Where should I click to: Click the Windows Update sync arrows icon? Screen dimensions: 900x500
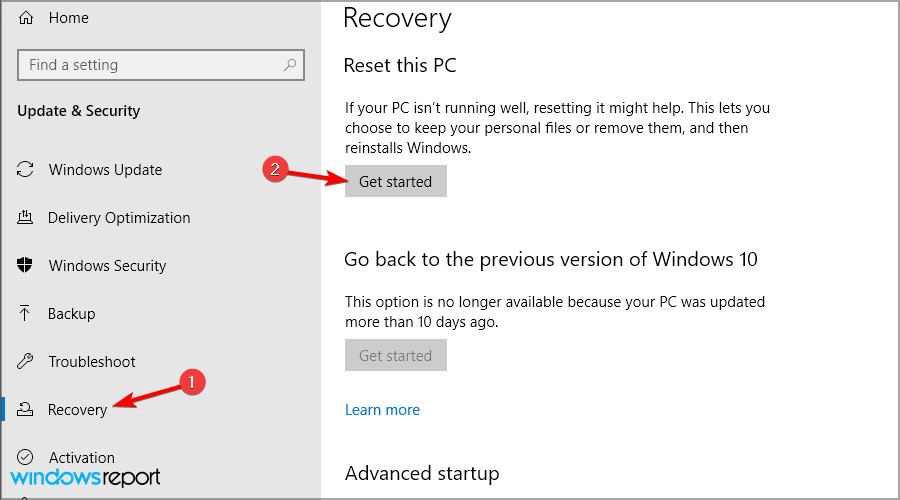pyautogui.click(x=25, y=169)
